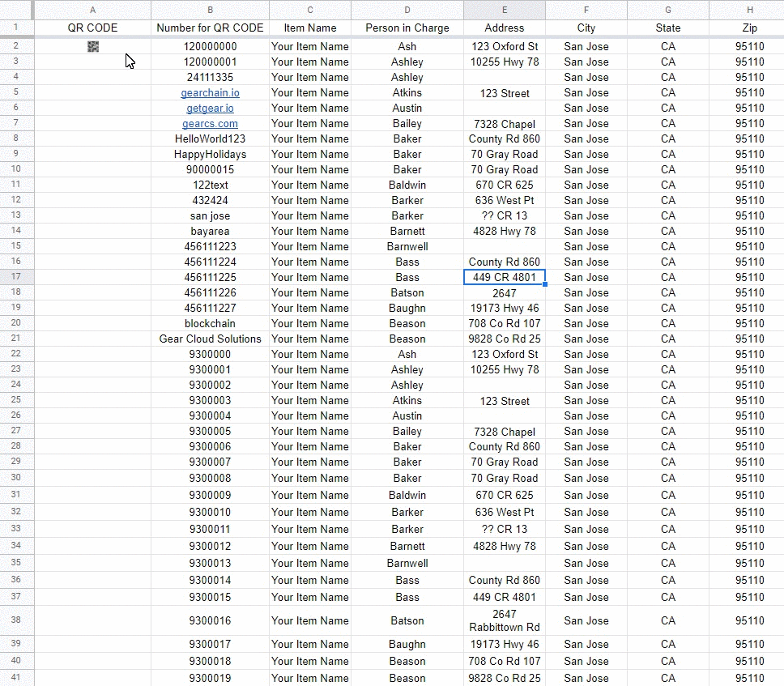Select column D header
The image size is (784, 686).
click(407, 10)
